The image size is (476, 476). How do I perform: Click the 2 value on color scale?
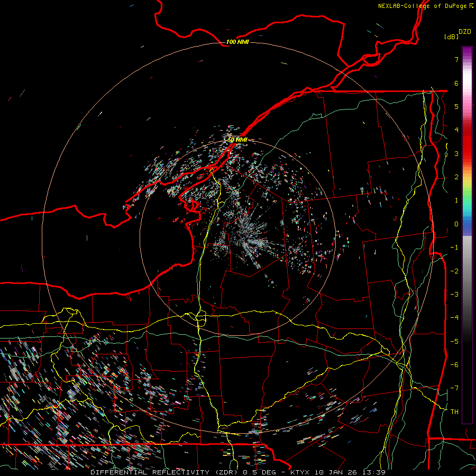point(456,177)
